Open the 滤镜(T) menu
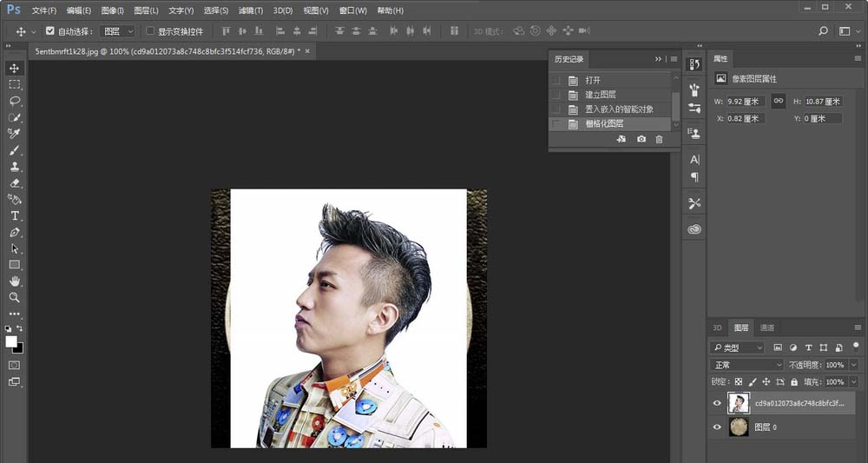Viewport: 868px width, 463px height. pos(251,10)
